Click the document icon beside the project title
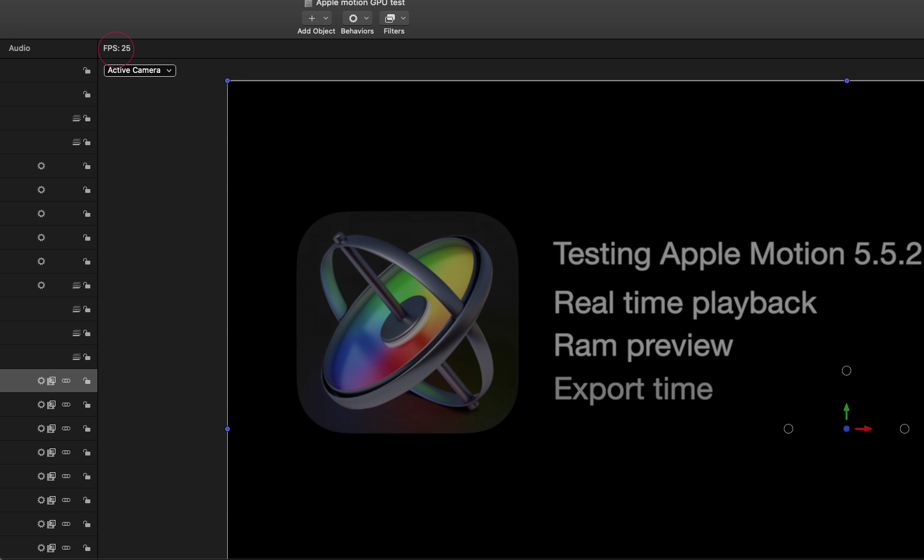This screenshot has width=924, height=560. (308, 3)
